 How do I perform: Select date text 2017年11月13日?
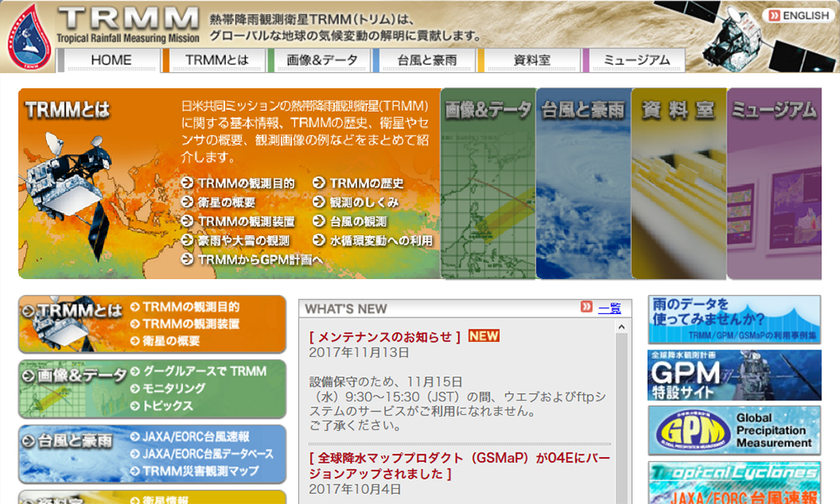[x=359, y=353]
